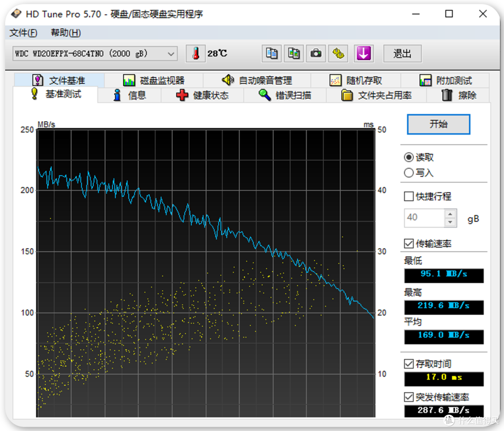Viewport: 504px width, 431px height.
Task: Open the 信息 tab
Action: (x=130, y=95)
